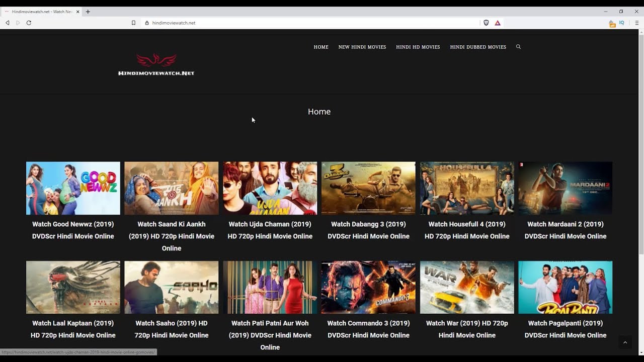Click the IQ extension icon
The image size is (644, 362).
tap(622, 23)
